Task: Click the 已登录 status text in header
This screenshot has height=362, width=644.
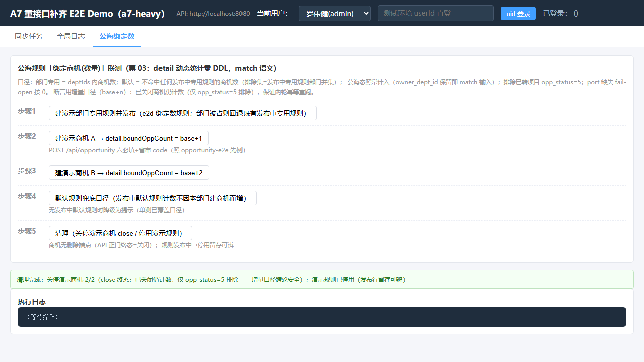Action: click(560, 14)
